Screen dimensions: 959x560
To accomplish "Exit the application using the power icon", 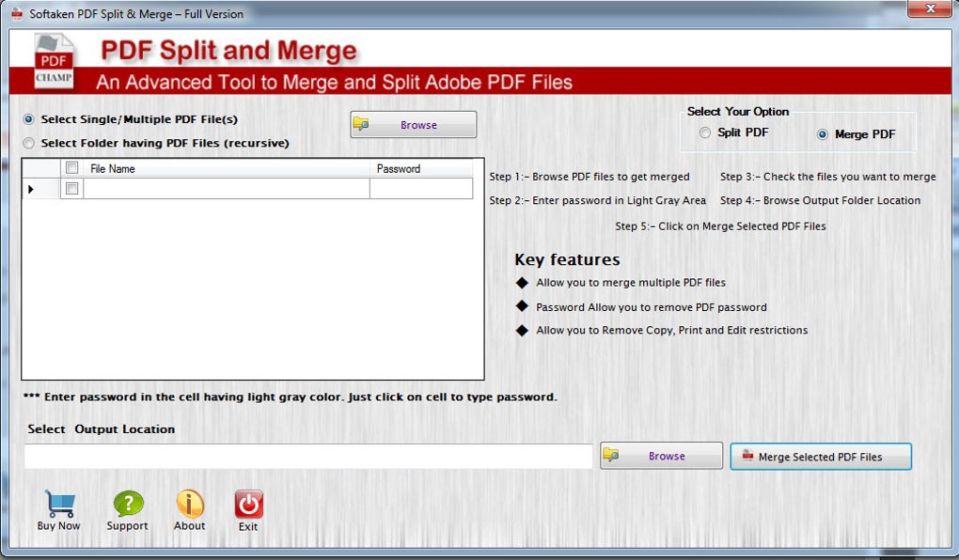I will 248,502.
